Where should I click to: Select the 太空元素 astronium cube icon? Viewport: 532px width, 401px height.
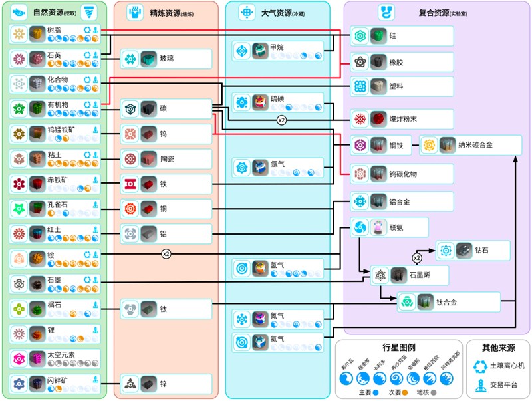click(37, 358)
